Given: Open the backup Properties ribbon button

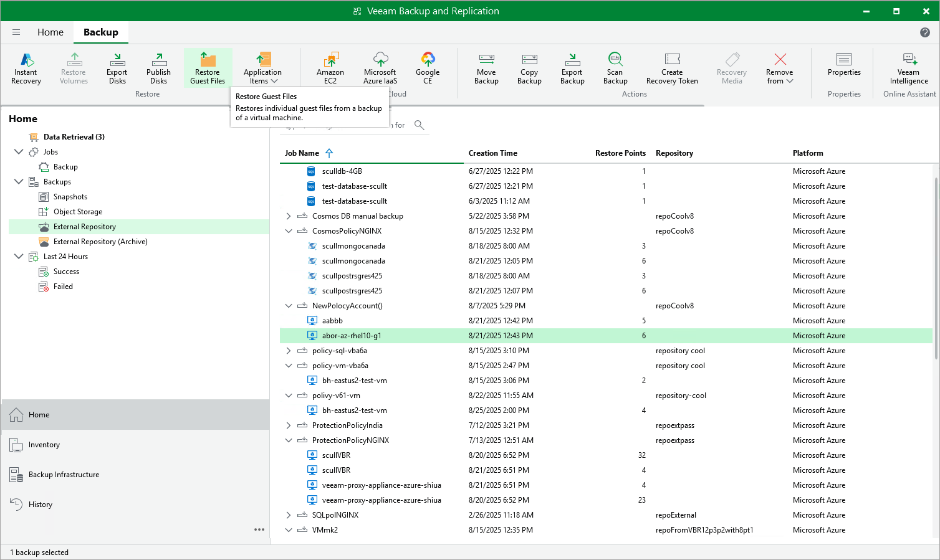Looking at the screenshot, I should coord(844,64).
